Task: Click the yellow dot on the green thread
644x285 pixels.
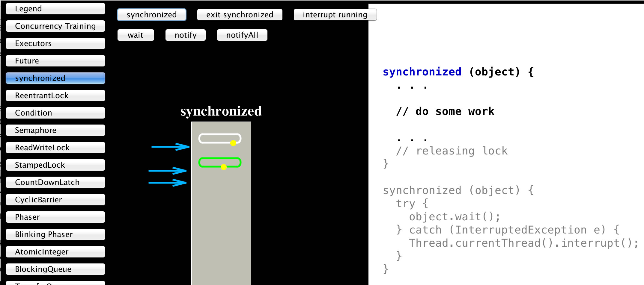Action: pos(224,167)
